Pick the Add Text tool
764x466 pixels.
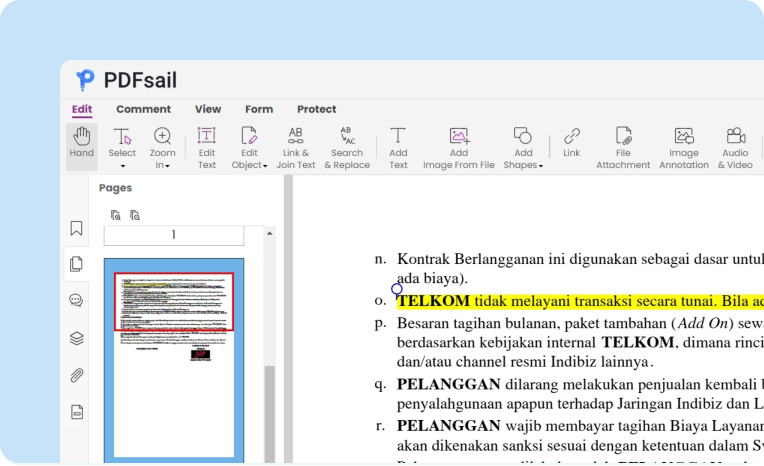398,148
